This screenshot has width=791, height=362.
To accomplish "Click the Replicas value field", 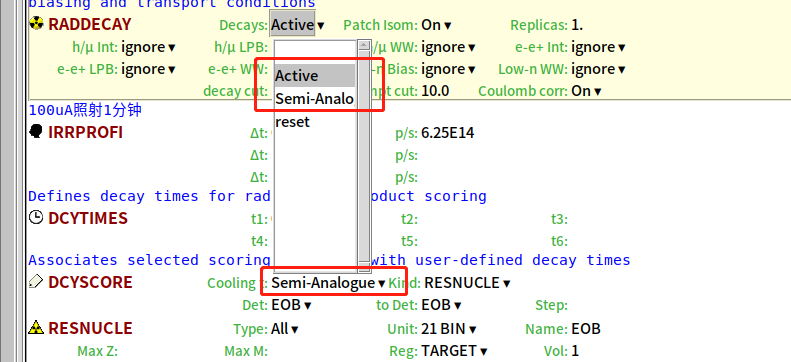I will pos(578,25).
